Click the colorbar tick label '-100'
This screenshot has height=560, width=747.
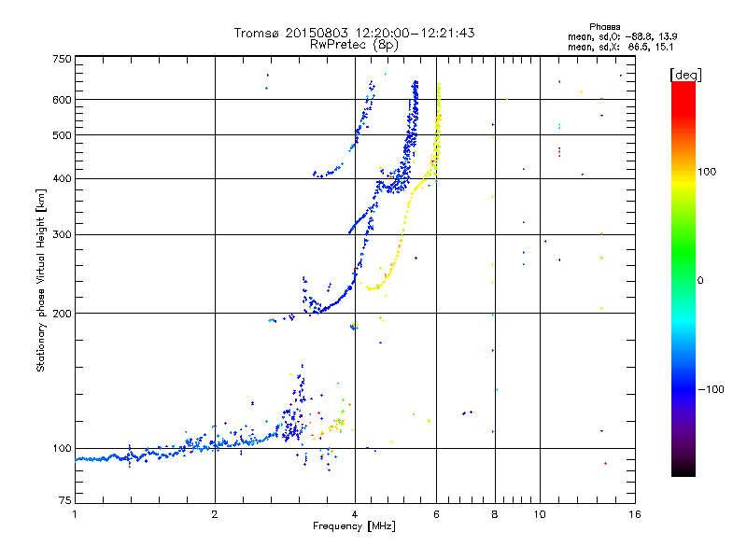tap(712, 389)
